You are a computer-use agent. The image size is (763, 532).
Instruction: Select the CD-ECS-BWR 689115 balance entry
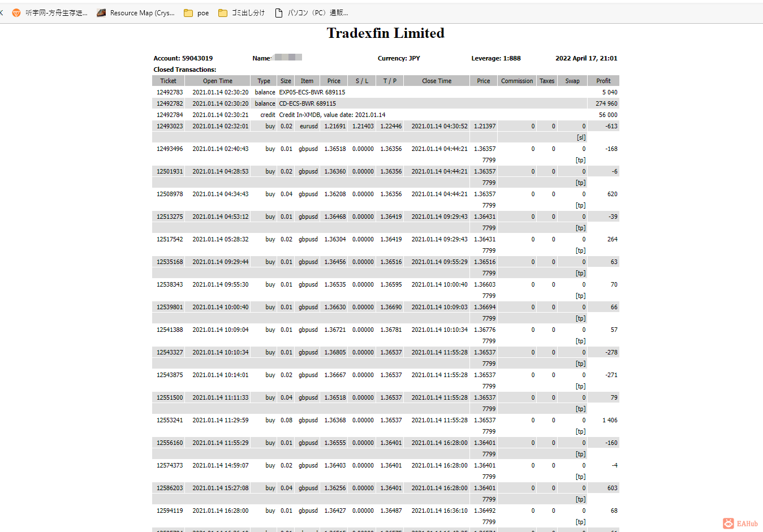tap(308, 103)
